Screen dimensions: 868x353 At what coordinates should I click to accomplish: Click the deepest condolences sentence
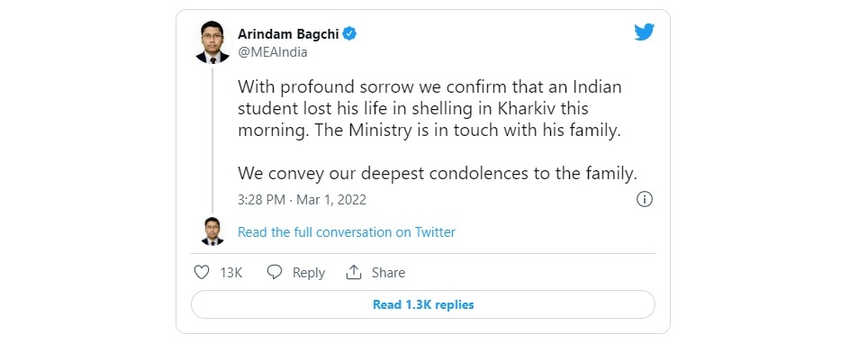coord(438,174)
